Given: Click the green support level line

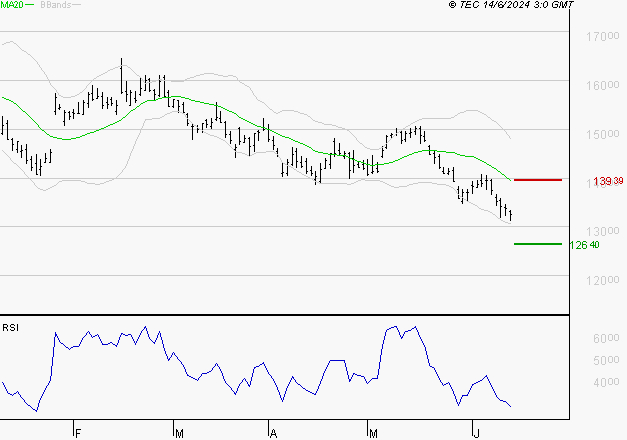Looking at the screenshot, I should [538, 244].
